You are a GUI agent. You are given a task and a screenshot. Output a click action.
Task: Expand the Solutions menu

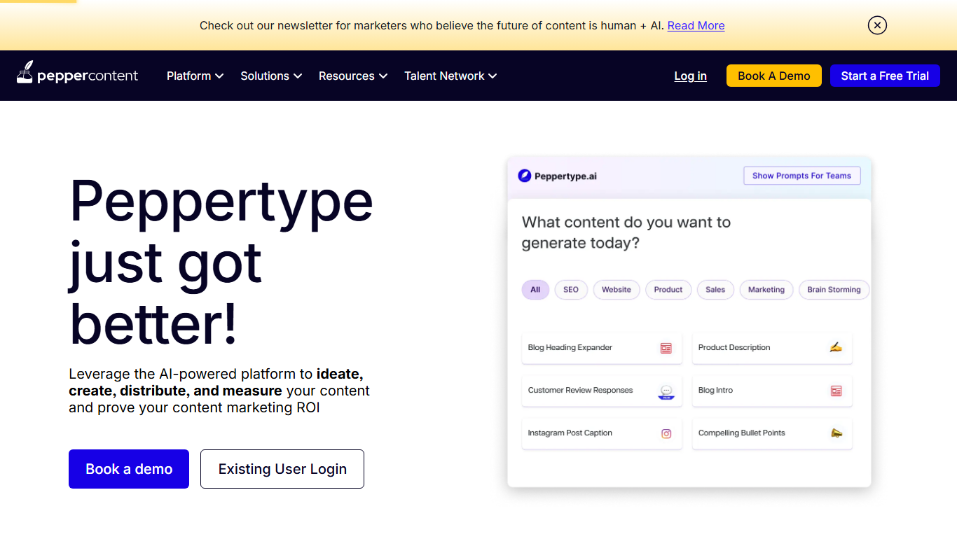tap(271, 76)
